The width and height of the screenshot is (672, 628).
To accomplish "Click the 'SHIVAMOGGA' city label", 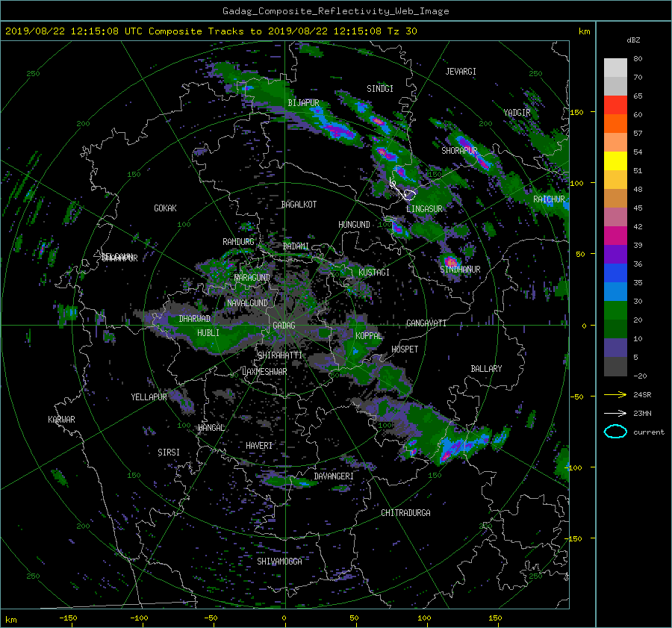I will (279, 561).
